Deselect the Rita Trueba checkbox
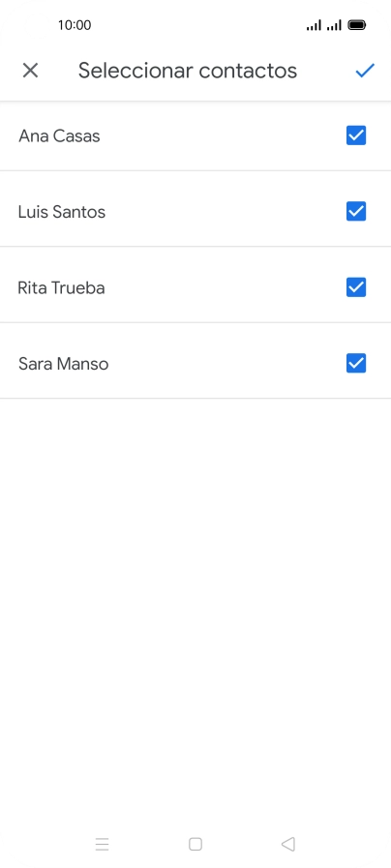The width and height of the screenshot is (391, 868). click(x=356, y=287)
